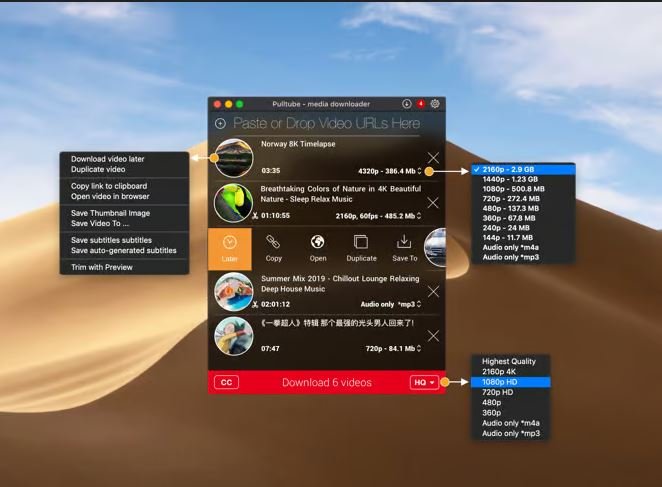662x487 pixels.
Task: Select 1440p - 1.23 GB option
Action: click(x=523, y=179)
